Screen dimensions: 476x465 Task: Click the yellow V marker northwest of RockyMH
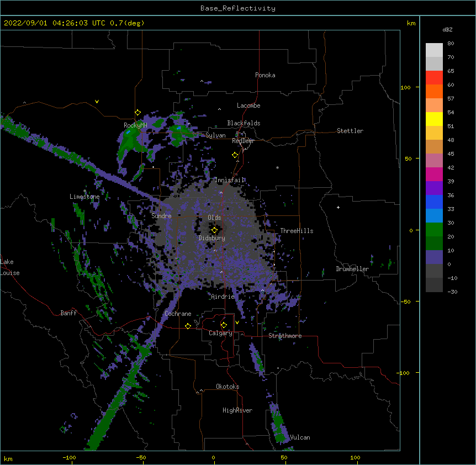tap(97, 102)
